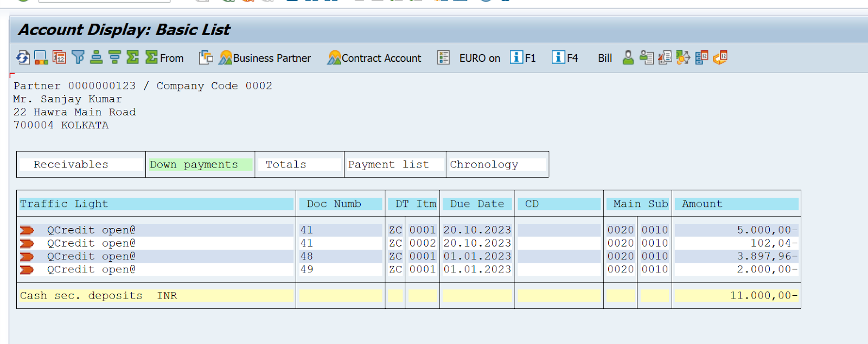Click the document with red arrow icon
This screenshot has height=344, width=868.
coord(665,57)
